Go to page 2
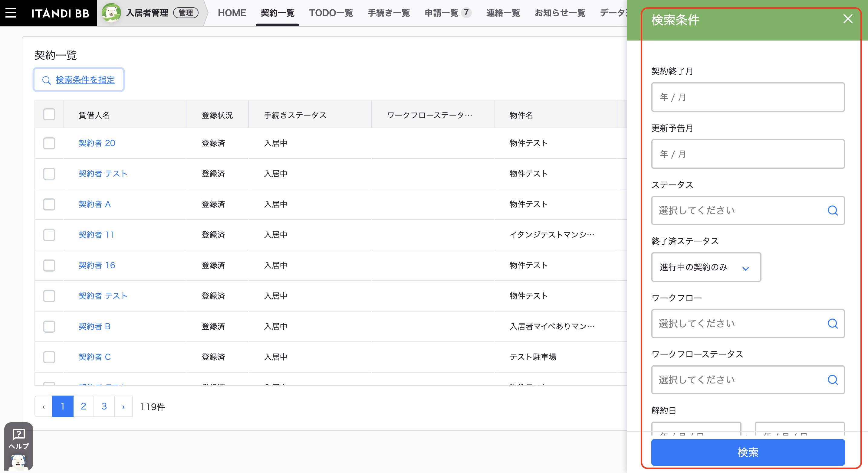 point(84,406)
